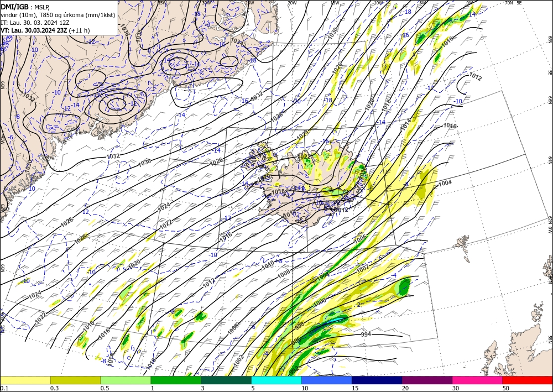Click the 'IT: Lau. 30. 03. 2024 12Z' line
Image resolution: width=553 pixels, height=392 pixels.
tap(35, 23)
